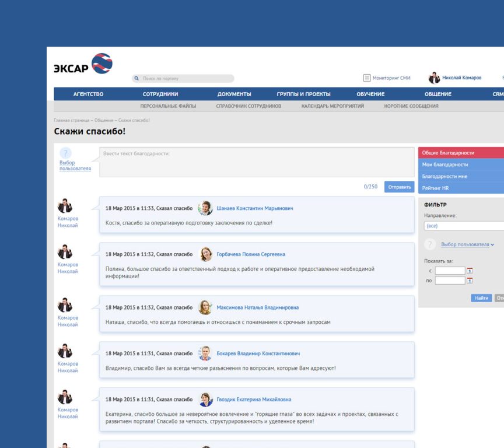
Task: Click the gratitude text input area
Action: click(257, 163)
